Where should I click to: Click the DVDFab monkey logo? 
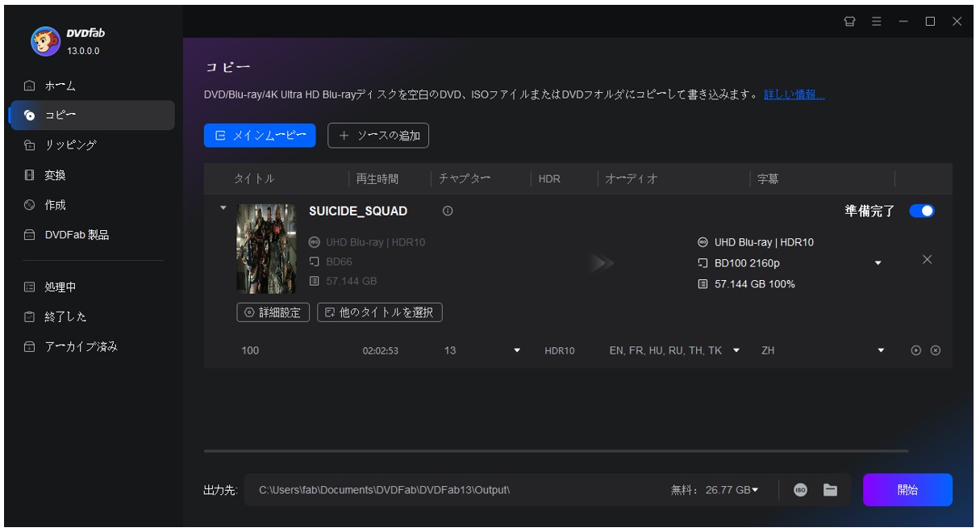pos(45,41)
